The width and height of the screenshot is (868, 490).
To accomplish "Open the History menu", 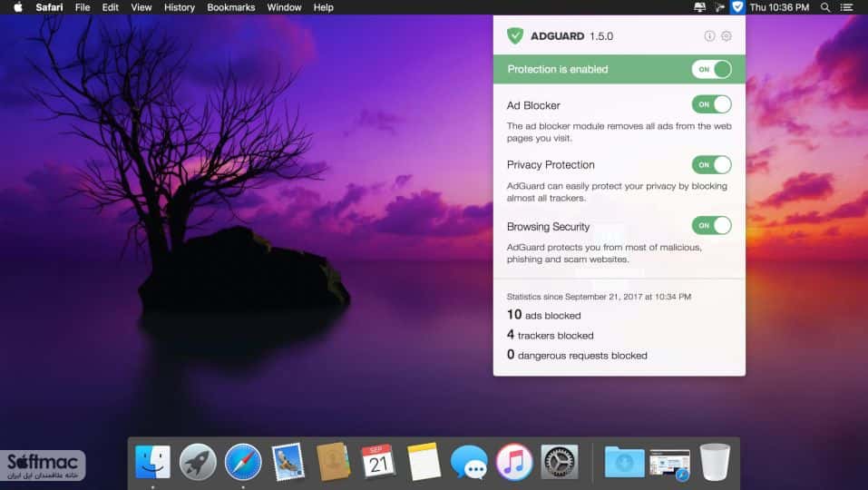I will (x=180, y=7).
